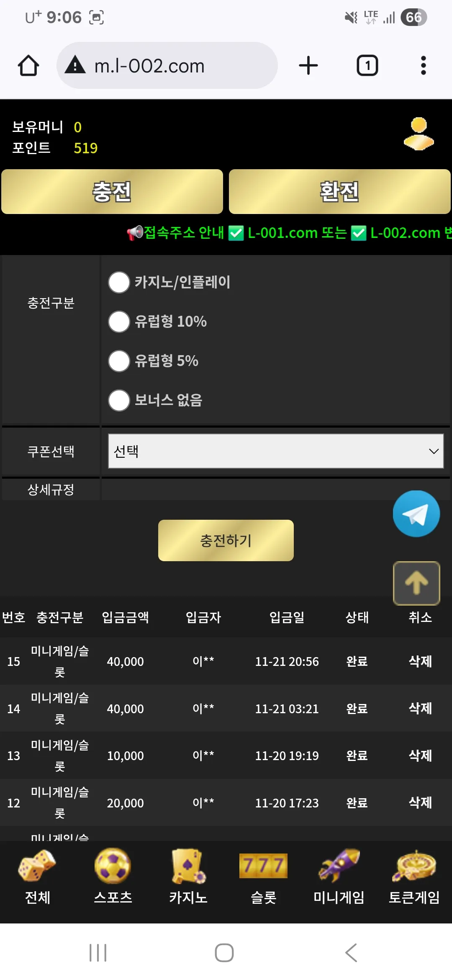Switch to the 미니게임 rocket tab

(x=339, y=877)
